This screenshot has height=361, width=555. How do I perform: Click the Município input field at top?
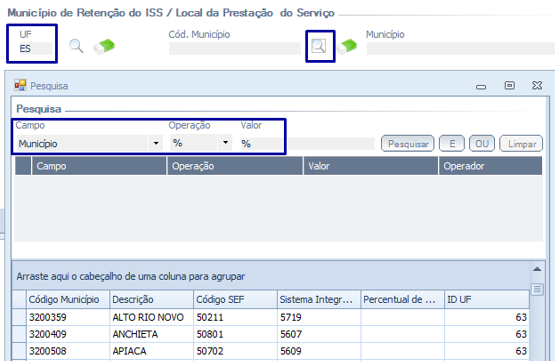tap(460, 48)
